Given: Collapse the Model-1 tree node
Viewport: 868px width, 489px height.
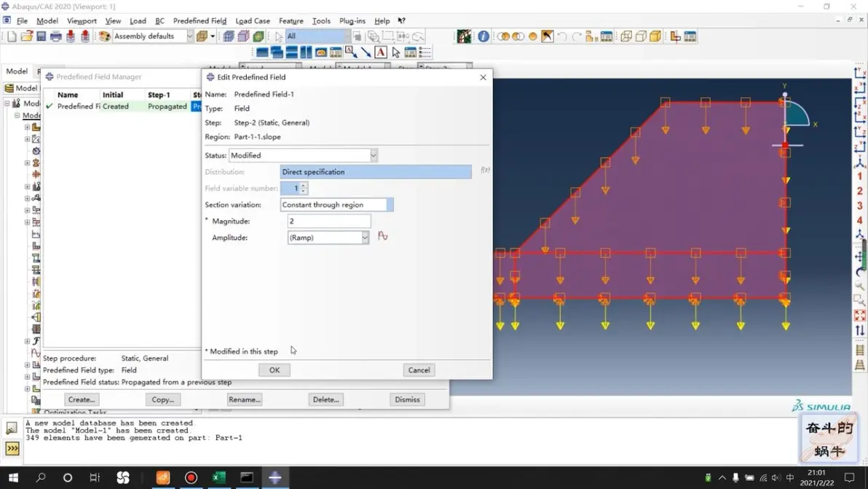Looking at the screenshot, I should 17,115.
